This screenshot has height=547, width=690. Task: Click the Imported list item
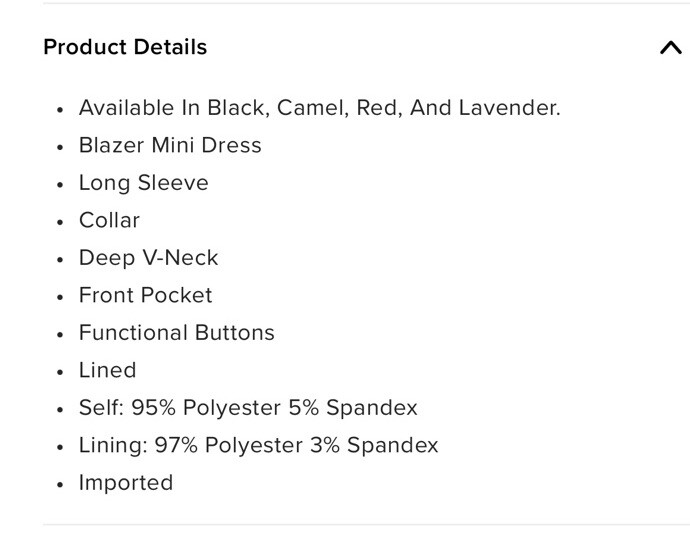(126, 483)
